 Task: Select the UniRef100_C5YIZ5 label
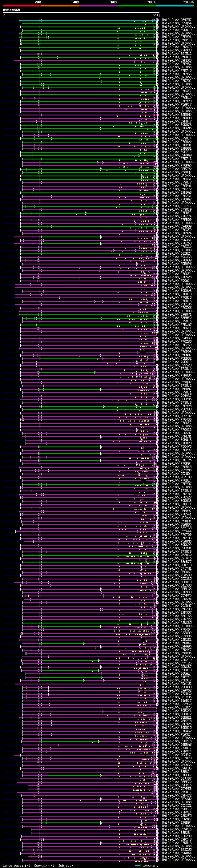pyautogui.click(x=176, y=663)
